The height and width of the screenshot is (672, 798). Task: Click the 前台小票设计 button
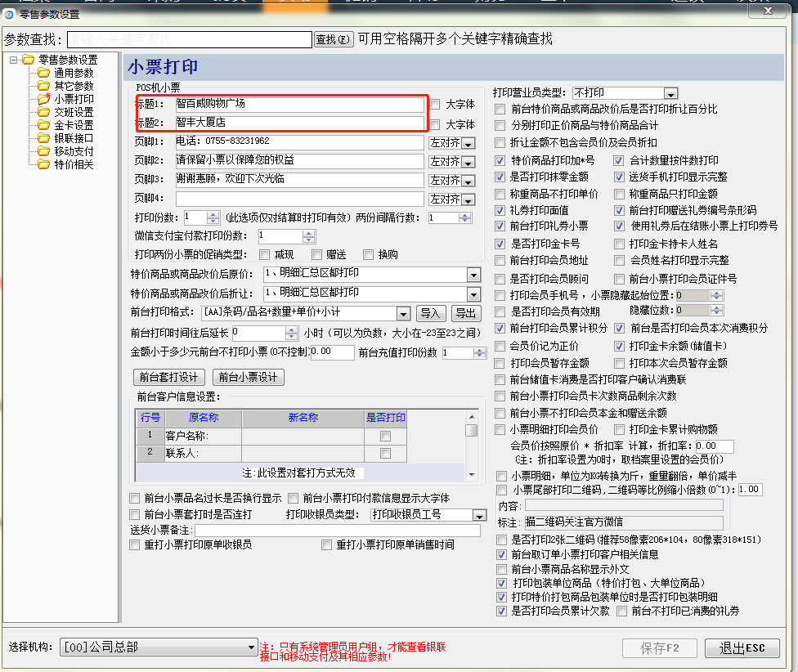pyautogui.click(x=248, y=377)
